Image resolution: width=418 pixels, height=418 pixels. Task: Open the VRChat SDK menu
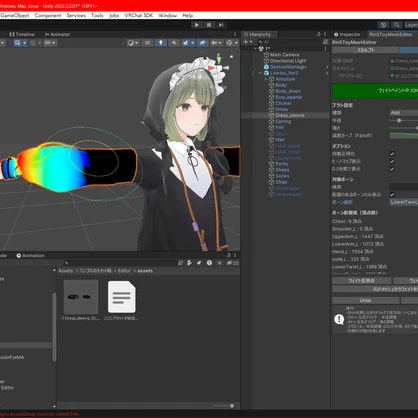[139, 15]
